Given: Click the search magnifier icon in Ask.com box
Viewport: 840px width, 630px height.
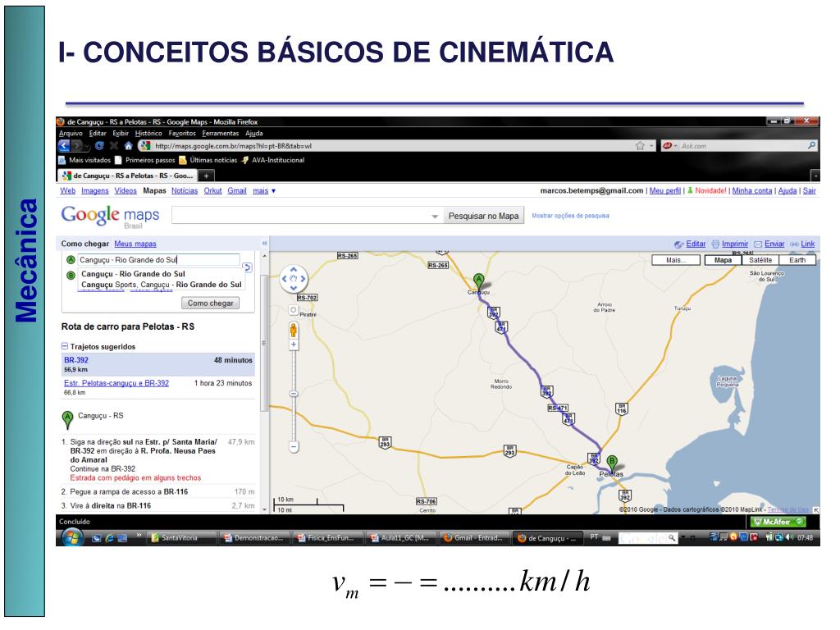Looking at the screenshot, I should [811, 146].
